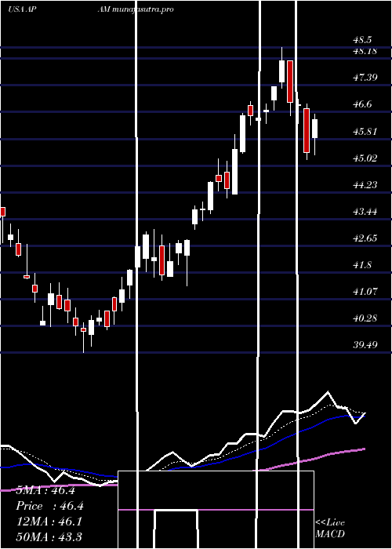Click the 47.39 price axis label
The width and height of the screenshot is (392, 549).
365,78
